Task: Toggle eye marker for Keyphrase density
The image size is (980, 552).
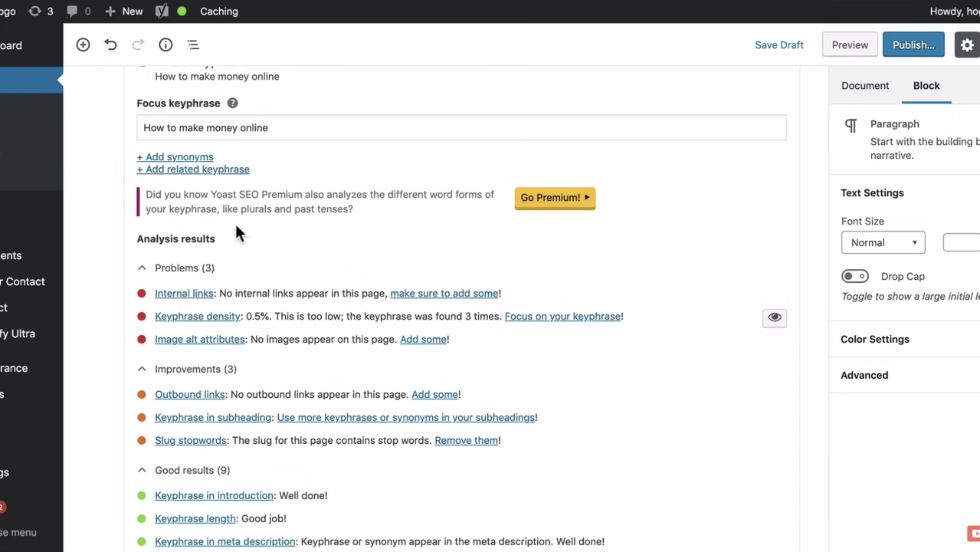Action: (x=775, y=317)
